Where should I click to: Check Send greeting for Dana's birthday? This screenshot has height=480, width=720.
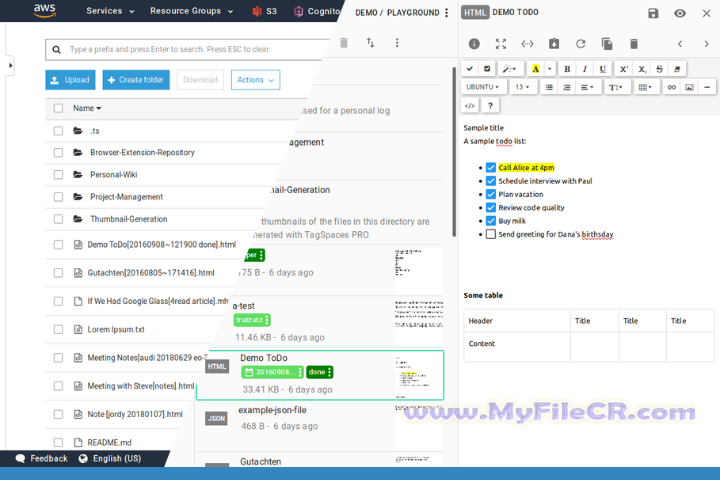coord(491,234)
